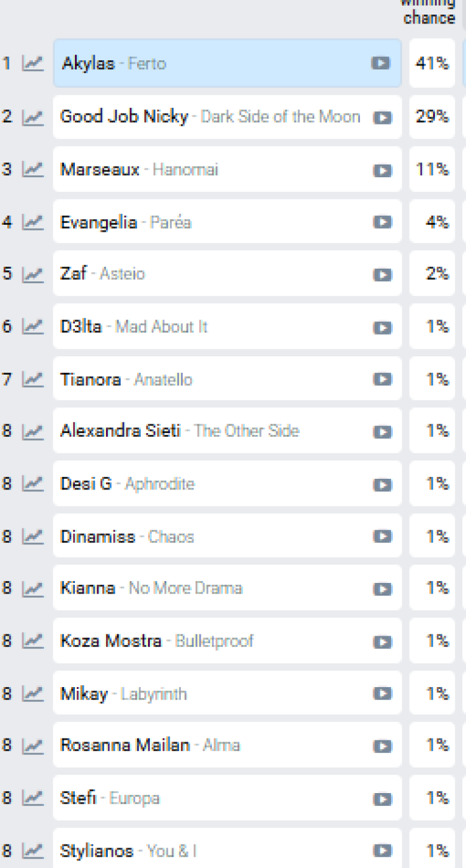View trend chart for Tianora
Image resolution: width=466 pixels, height=868 pixels.
coord(32,380)
